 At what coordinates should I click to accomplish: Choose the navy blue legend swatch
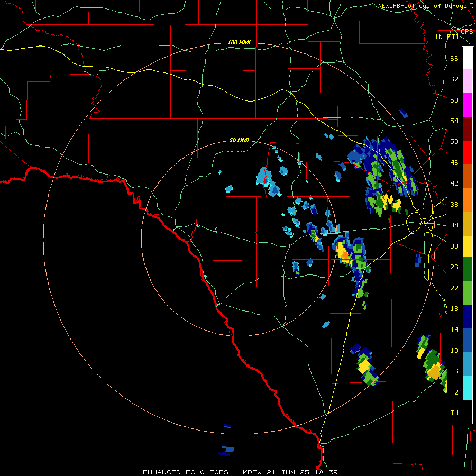(467, 317)
